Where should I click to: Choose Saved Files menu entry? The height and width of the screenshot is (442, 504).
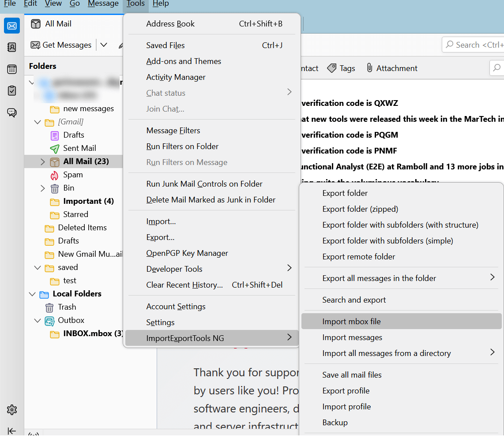click(x=212, y=45)
